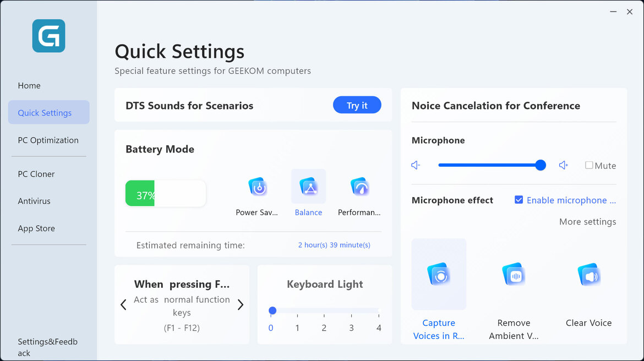Viewport: 644px width, 361px height.
Task: Set Keyboard Light slider to level 2
Action: coord(324,311)
